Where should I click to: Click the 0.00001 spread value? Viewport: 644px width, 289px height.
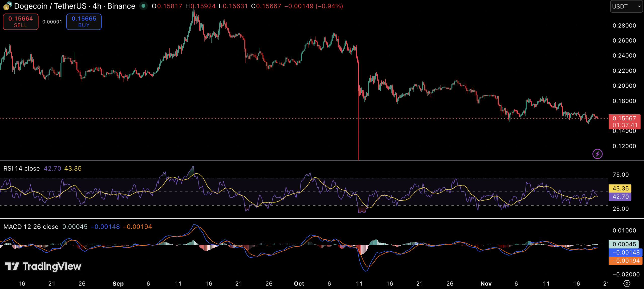[52, 22]
